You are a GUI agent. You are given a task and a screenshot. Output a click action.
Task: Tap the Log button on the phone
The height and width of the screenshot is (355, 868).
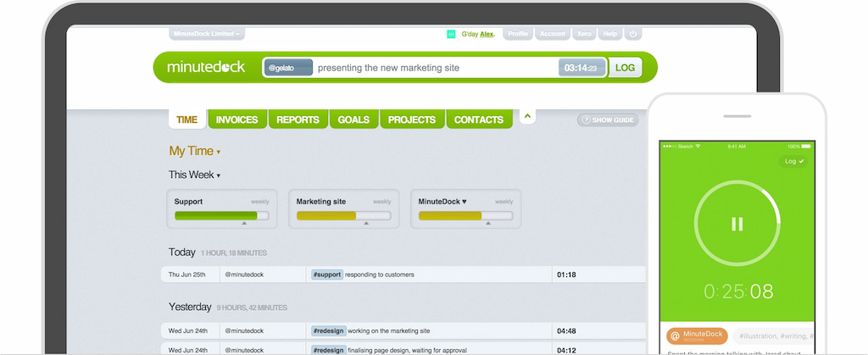(x=793, y=162)
